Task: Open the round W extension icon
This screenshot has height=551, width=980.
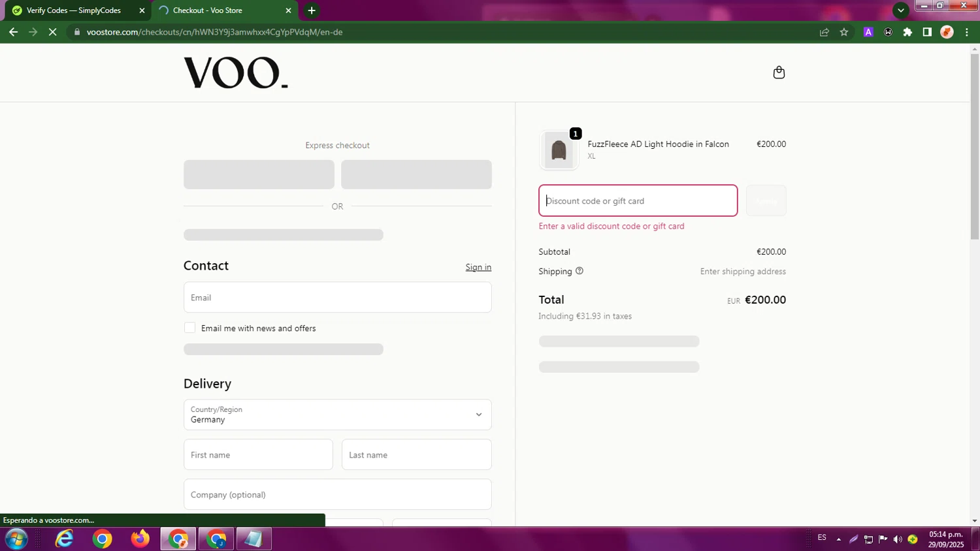Action: pos(888,32)
